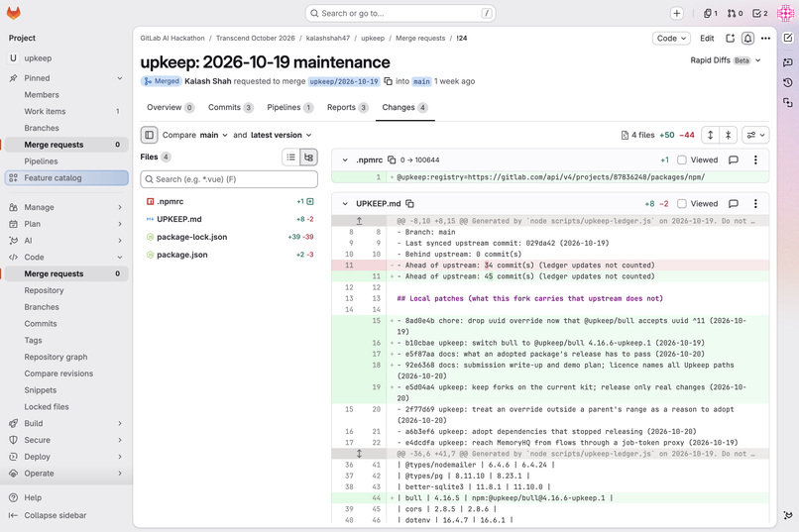Switch to list view of files
Image resolution: width=799 pixels, height=532 pixels.
tap(291, 158)
